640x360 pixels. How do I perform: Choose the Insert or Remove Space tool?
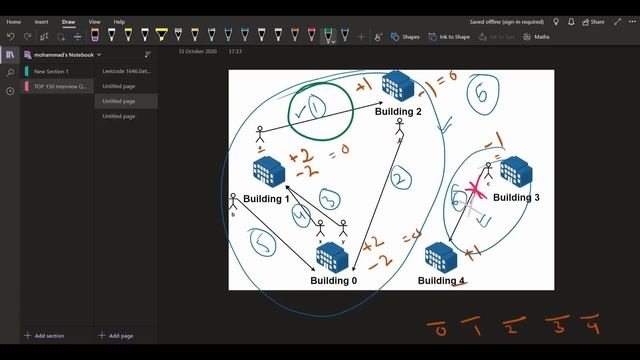(77, 37)
